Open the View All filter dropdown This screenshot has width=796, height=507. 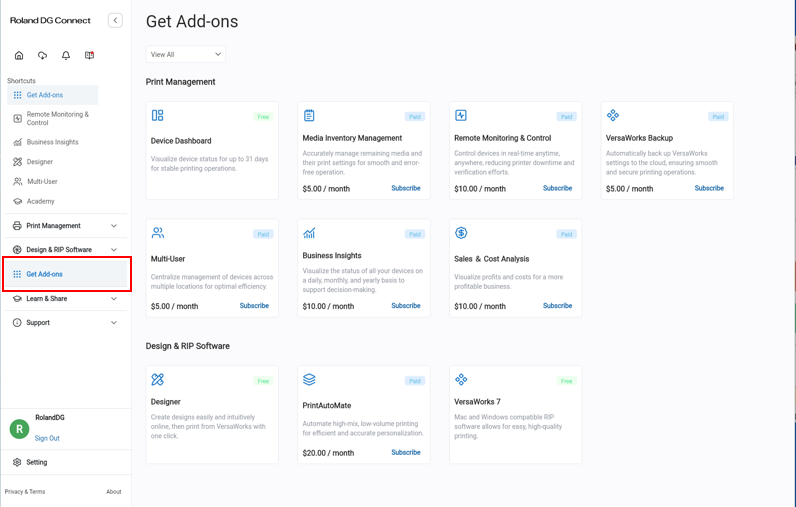tap(186, 54)
